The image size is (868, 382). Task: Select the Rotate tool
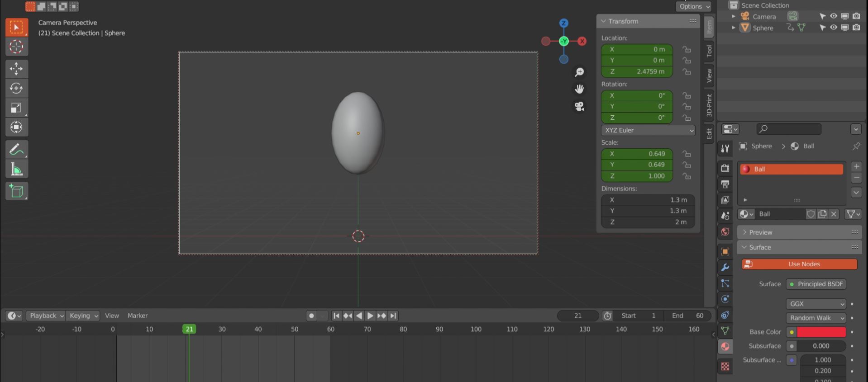(16, 88)
